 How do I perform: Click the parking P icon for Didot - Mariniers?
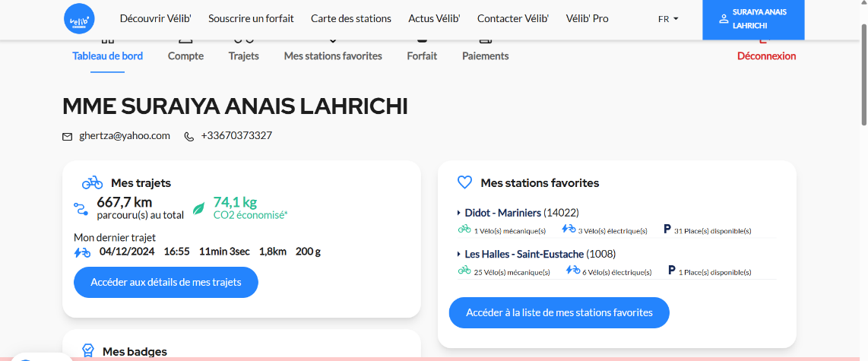pos(667,229)
